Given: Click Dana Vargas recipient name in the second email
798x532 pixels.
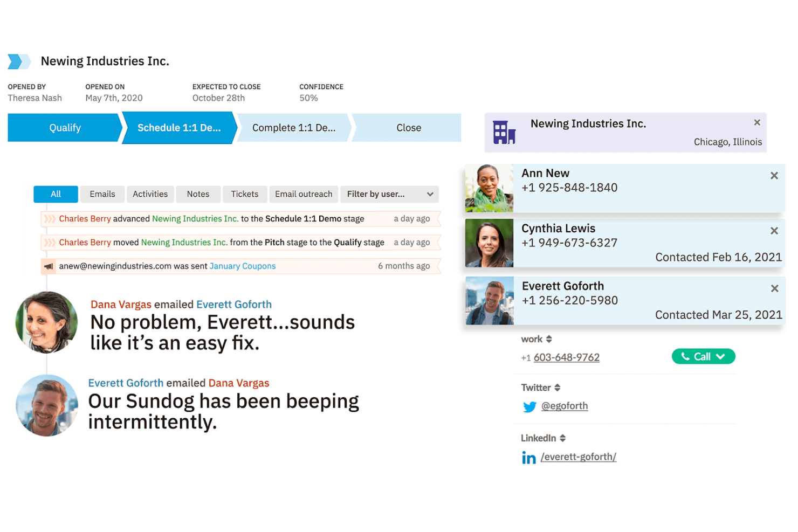Looking at the screenshot, I should (239, 383).
